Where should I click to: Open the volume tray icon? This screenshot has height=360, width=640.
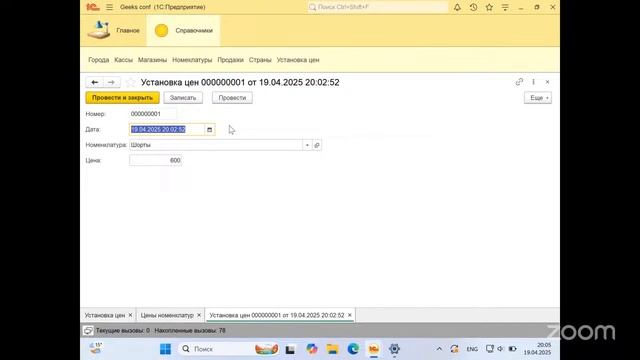point(500,349)
